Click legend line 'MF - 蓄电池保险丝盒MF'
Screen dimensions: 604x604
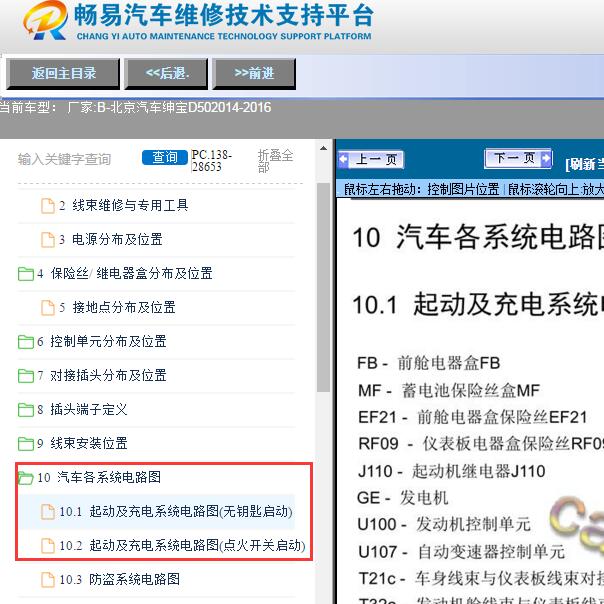click(449, 390)
